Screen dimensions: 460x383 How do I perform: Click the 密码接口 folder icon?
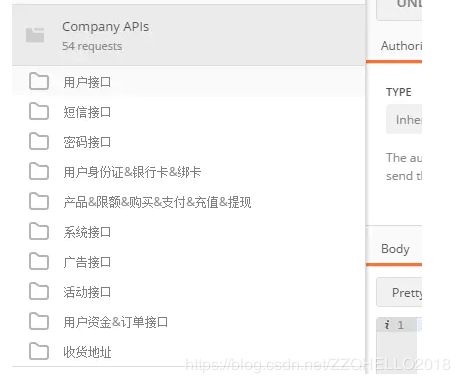(39, 142)
